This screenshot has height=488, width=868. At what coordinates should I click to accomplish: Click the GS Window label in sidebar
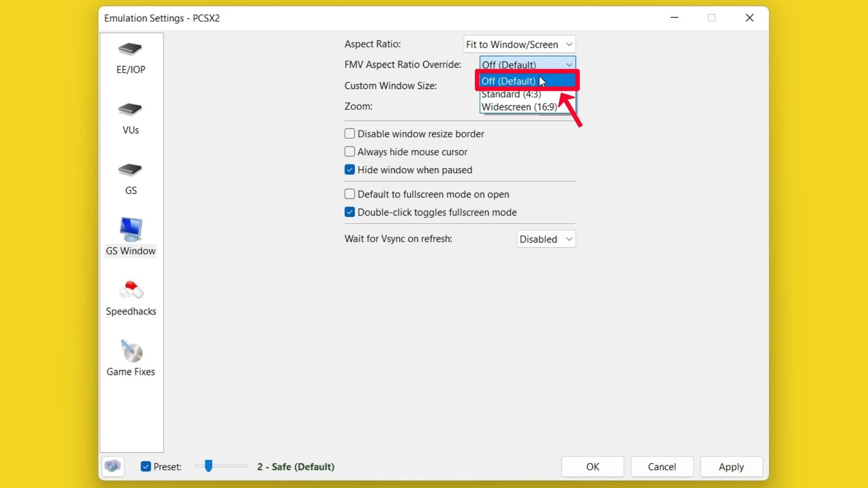coord(131,251)
